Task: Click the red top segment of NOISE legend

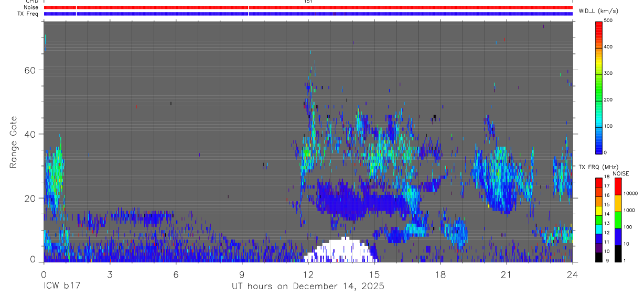Action: tap(618, 186)
